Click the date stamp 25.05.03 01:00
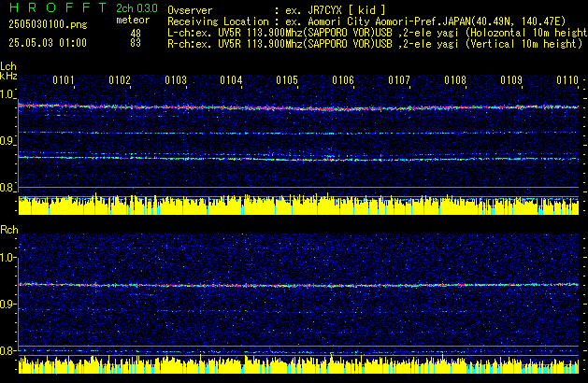This screenshot has height=383, width=588. (48, 43)
